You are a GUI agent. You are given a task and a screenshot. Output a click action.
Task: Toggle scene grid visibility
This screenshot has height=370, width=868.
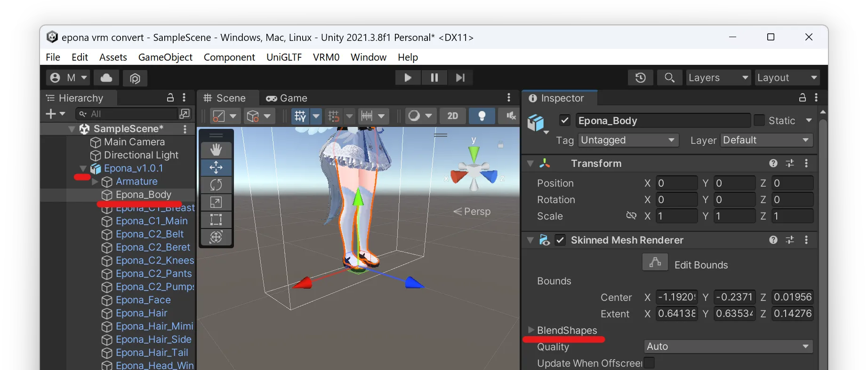point(300,116)
